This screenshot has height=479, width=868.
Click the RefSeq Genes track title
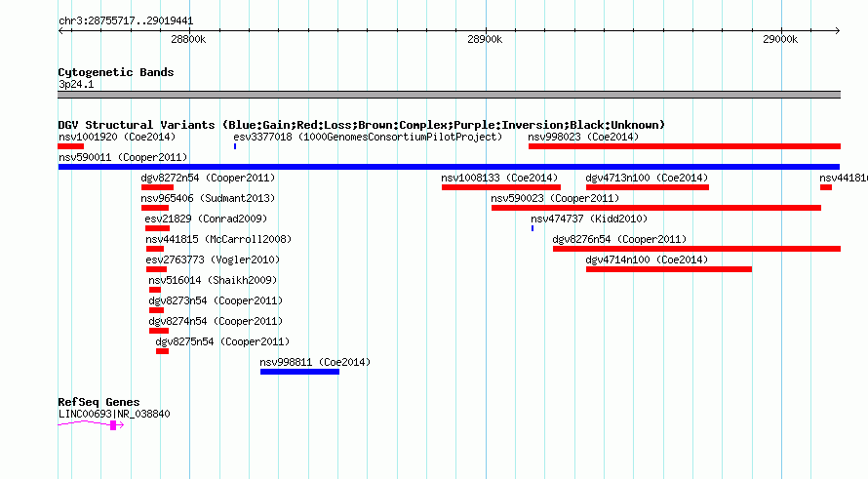(99, 402)
